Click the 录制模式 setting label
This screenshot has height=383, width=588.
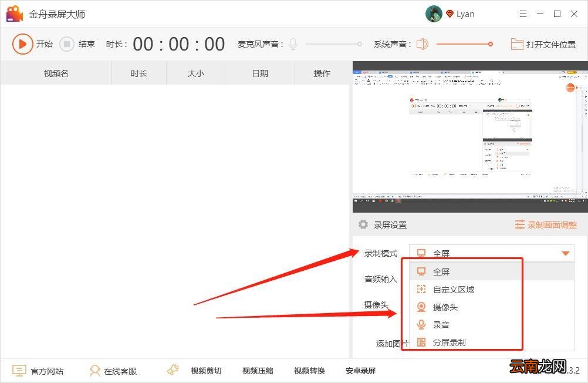(x=381, y=253)
